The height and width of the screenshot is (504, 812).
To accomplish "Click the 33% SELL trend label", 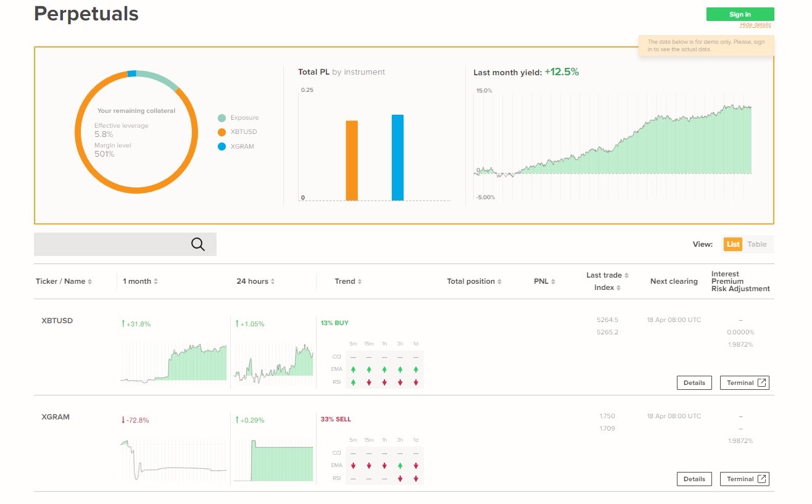I will [336, 419].
